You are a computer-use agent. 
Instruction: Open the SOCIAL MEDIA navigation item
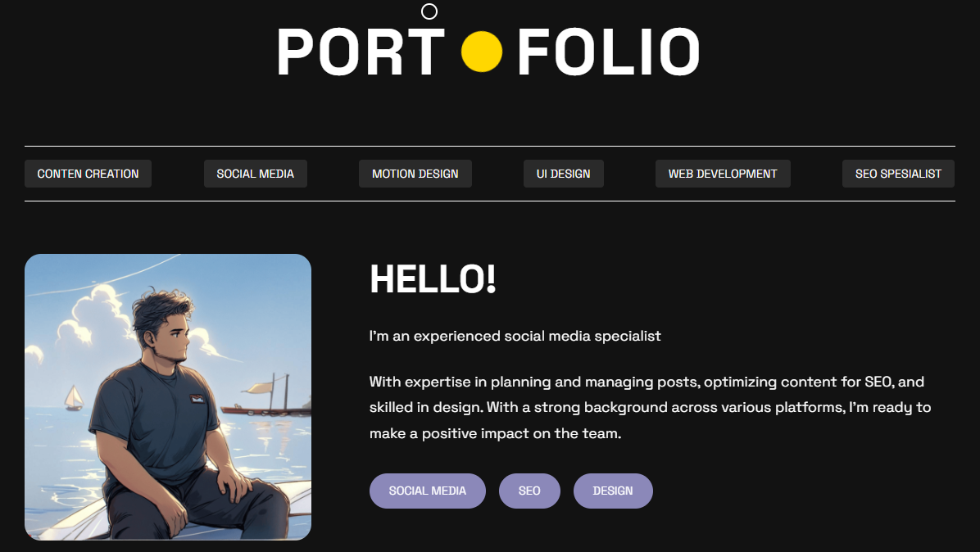(255, 173)
